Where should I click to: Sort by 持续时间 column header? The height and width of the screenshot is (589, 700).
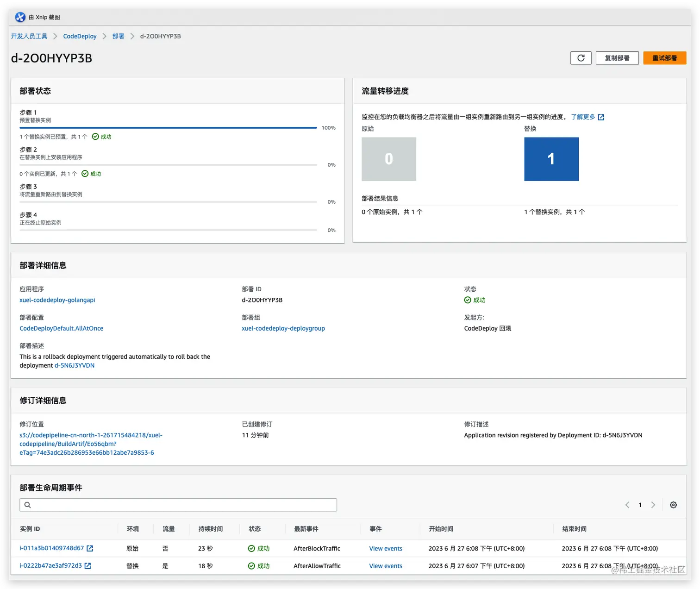pos(211,529)
